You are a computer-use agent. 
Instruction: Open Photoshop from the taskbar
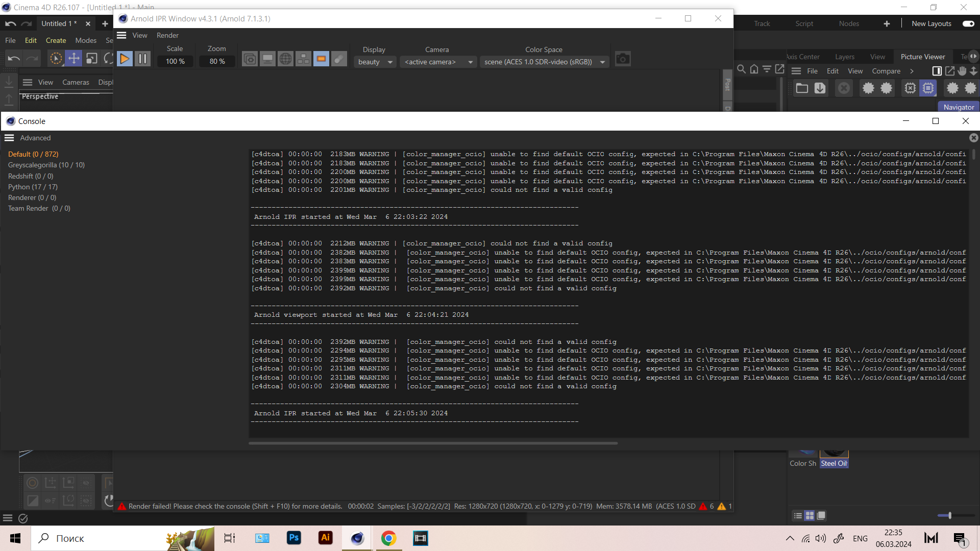(x=294, y=538)
